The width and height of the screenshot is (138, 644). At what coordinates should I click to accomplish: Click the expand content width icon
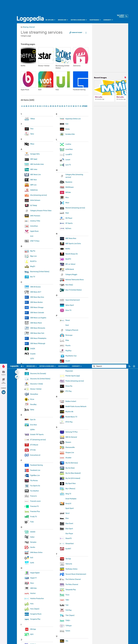tap(17, 372)
